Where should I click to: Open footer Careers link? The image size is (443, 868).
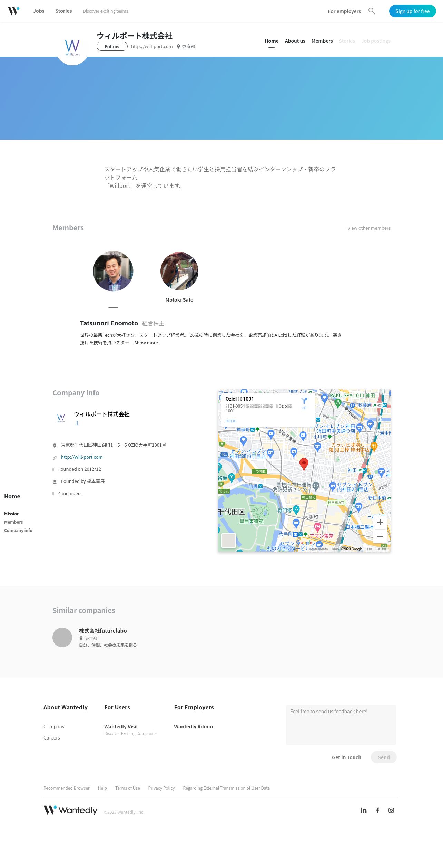52,737
